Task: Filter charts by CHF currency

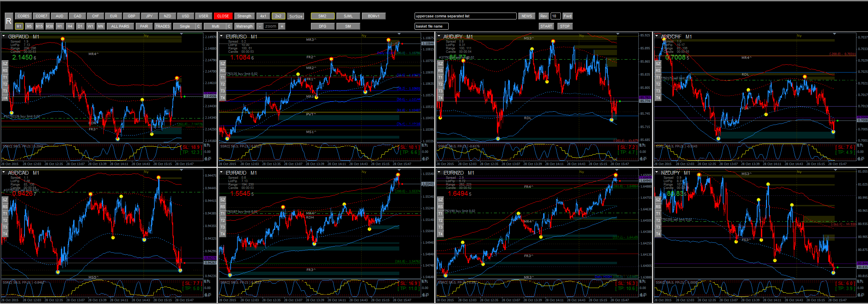Action: pyautogui.click(x=96, y=16)
